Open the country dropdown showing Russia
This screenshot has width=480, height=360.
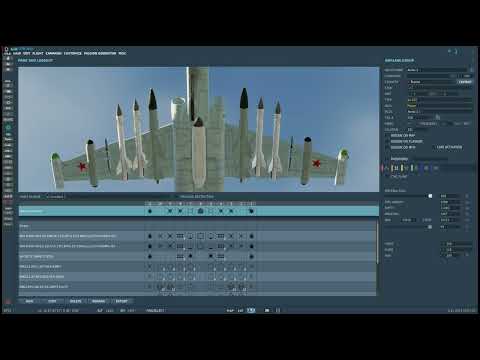pyautogui.click(x=432, y=82)
